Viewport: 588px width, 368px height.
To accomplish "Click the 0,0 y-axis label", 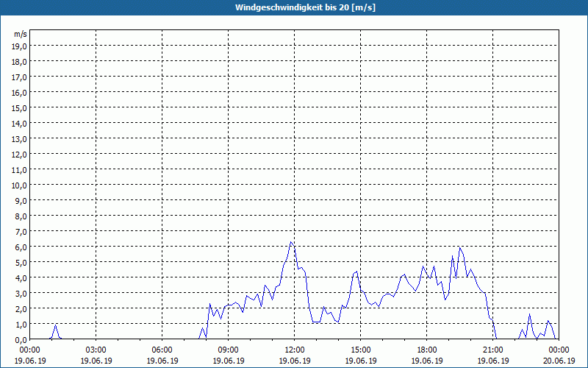I will point(21,339).
